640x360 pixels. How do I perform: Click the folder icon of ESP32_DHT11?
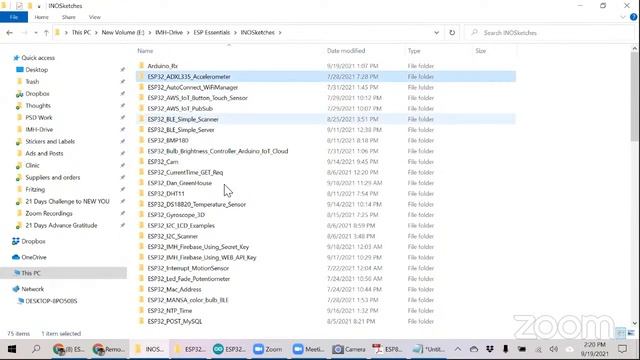[141, 193]
